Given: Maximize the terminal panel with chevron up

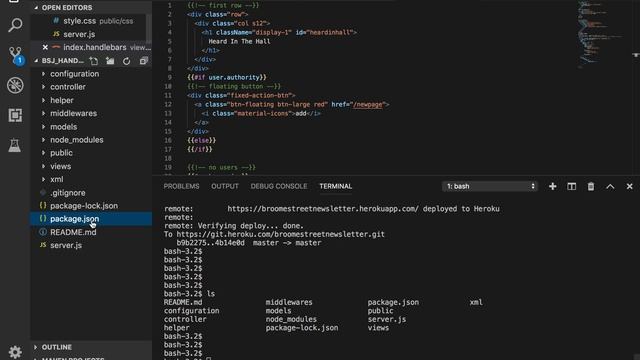Looking at the screenshot, I should click(x=610, y=186).
